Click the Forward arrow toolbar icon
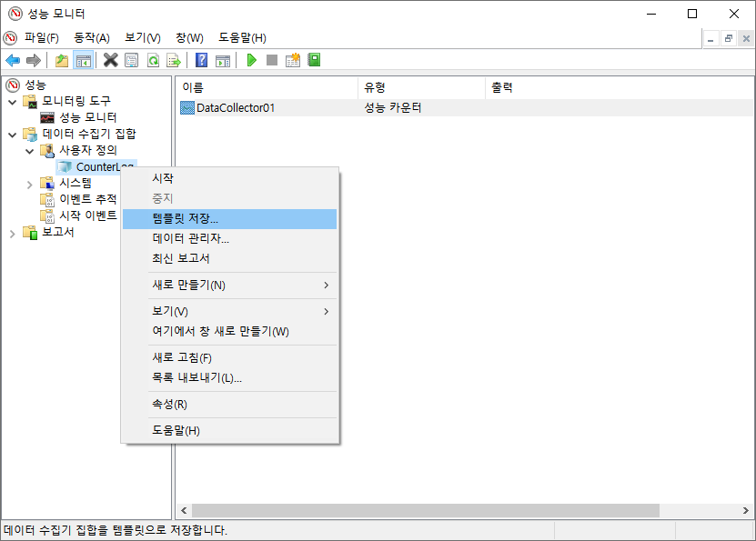The height and width of the screenshot is (541, 756). [x=34, y=60]
